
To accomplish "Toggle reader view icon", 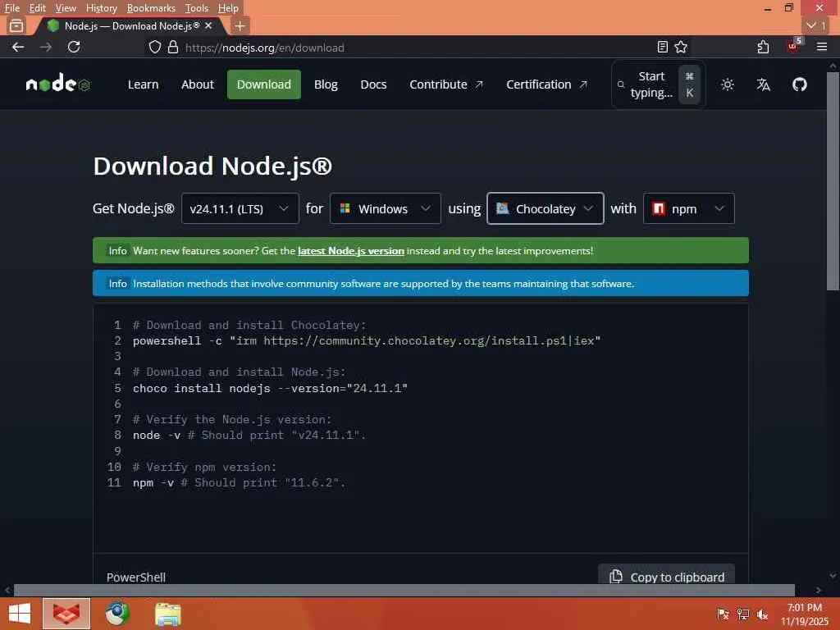I will [663, 47].
